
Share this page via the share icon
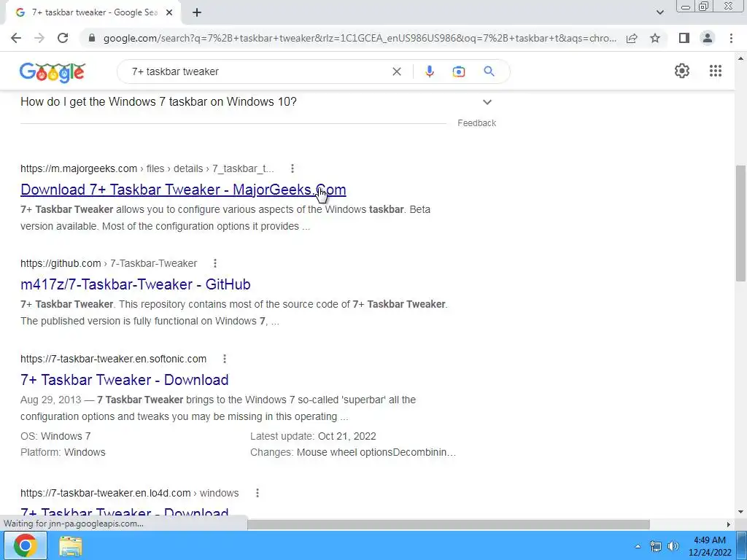tap(632, 38)
